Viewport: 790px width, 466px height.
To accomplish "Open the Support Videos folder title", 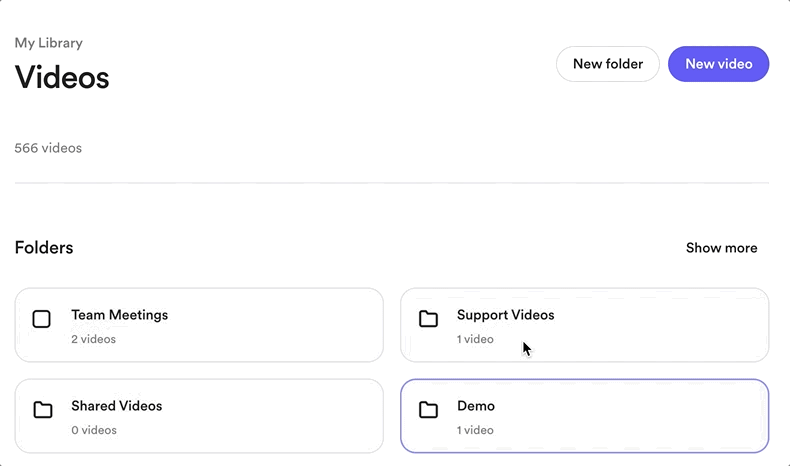I will pos(505,315).
